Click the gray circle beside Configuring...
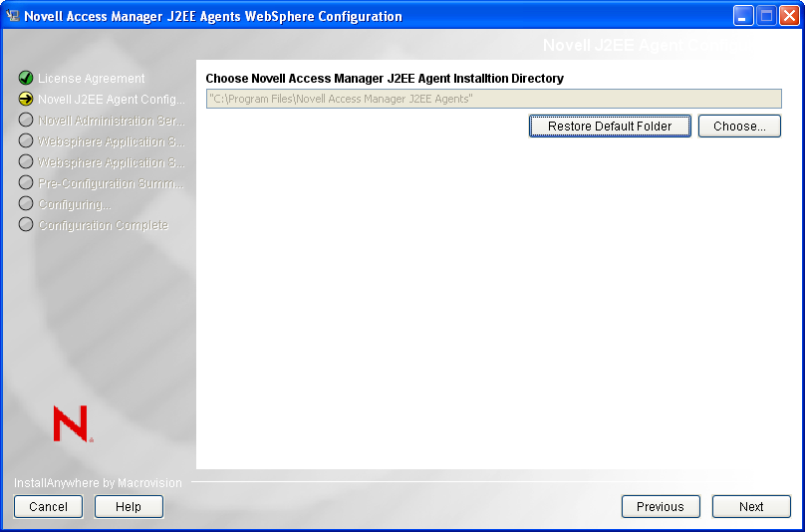Image resolution: width=805 pixels, height=532 pixels. [26, 203]
